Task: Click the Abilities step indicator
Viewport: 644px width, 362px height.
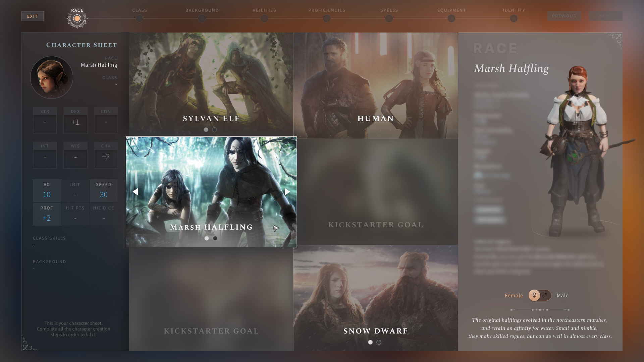Action: point(264,18)
